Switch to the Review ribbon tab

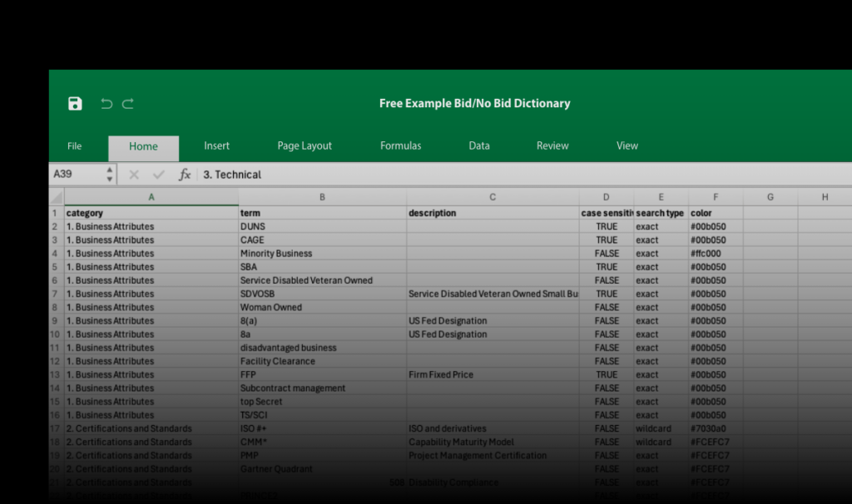pyautogui.click(x=552, y=146)
